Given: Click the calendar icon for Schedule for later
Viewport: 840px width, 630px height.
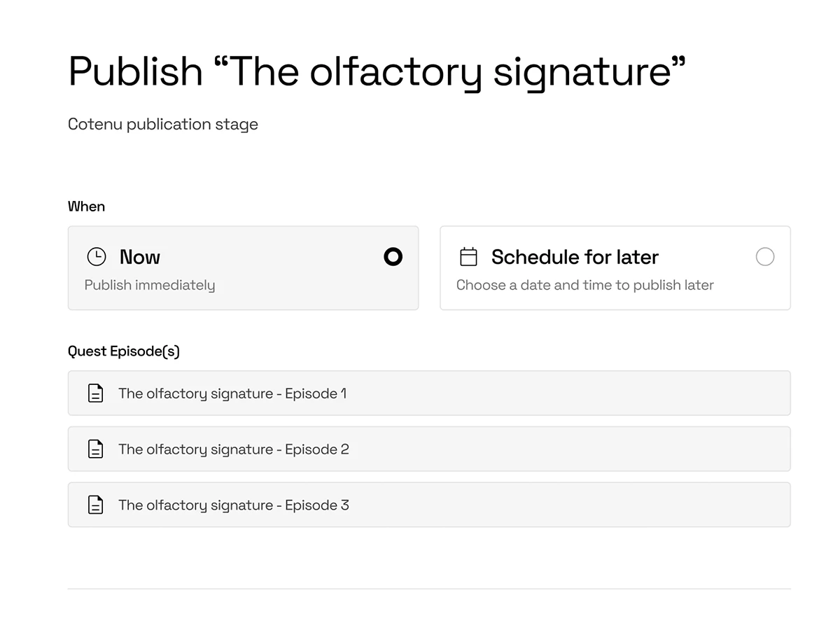Looking at the screenshot, I should click(x=468, y=257).
